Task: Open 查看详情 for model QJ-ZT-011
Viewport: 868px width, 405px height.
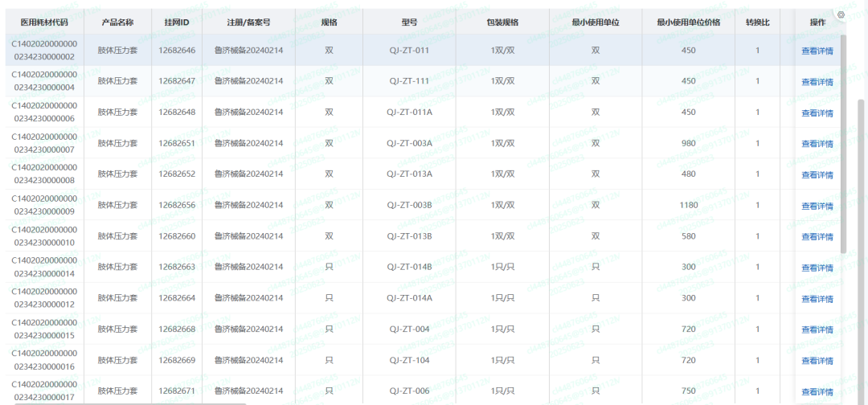Action: [x=817, y=51]
